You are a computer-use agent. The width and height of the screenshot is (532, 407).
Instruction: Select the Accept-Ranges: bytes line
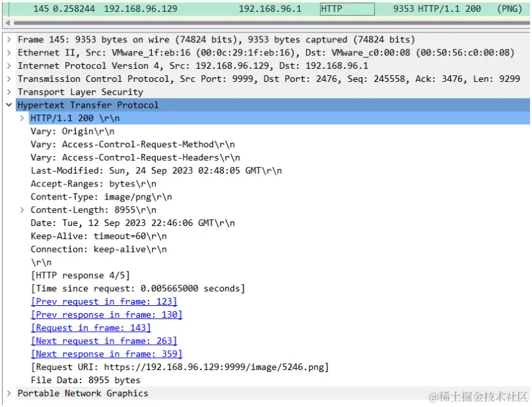(93, 184)
